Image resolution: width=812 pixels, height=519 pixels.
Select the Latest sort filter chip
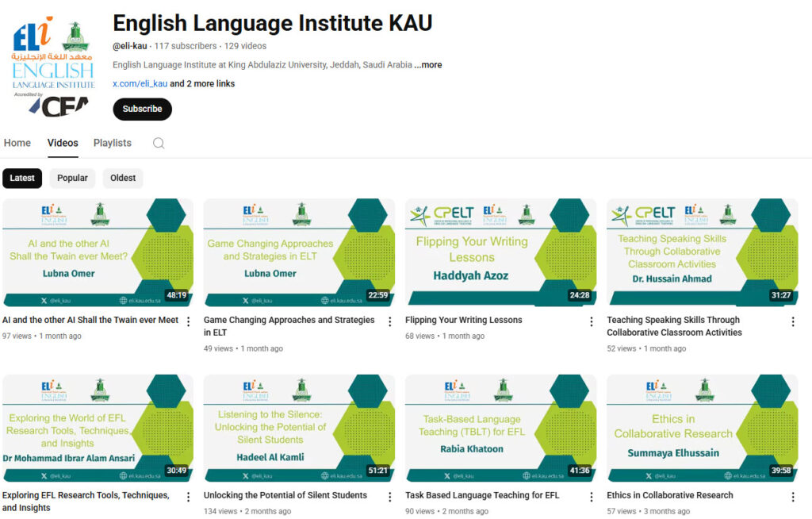[22, 178]
